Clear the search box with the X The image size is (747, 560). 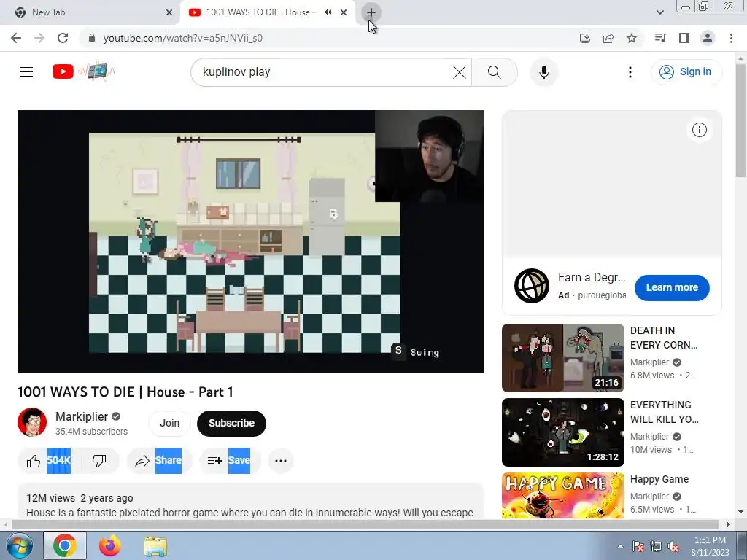pos(460,72)
